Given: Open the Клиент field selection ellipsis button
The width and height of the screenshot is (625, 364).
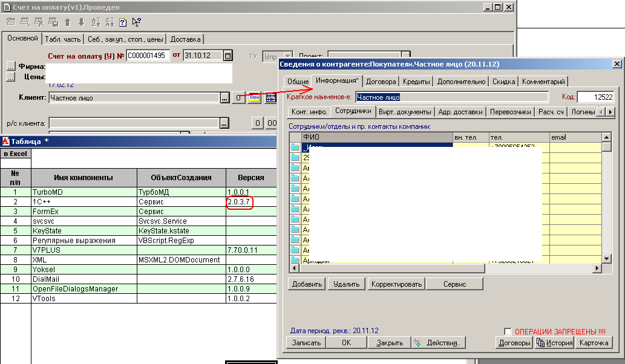Looking at the screenshot, I should click(224, 98).
